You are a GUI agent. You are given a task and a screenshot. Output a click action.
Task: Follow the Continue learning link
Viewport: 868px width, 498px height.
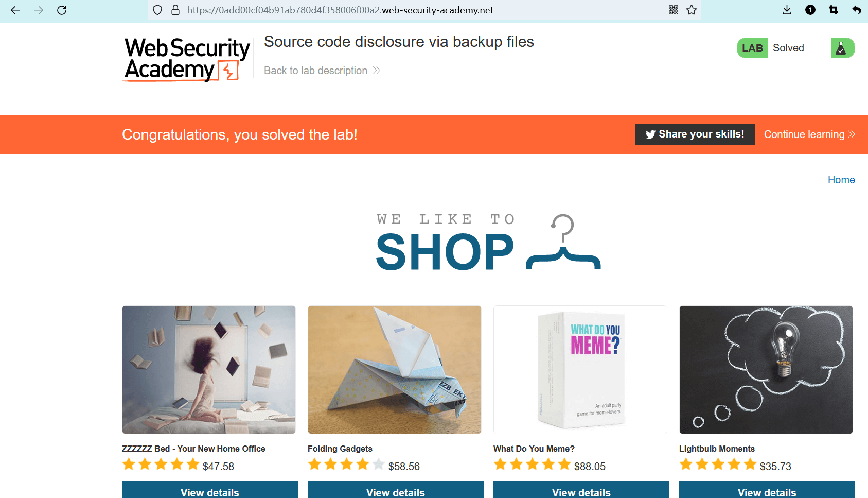tap(809, 134)
